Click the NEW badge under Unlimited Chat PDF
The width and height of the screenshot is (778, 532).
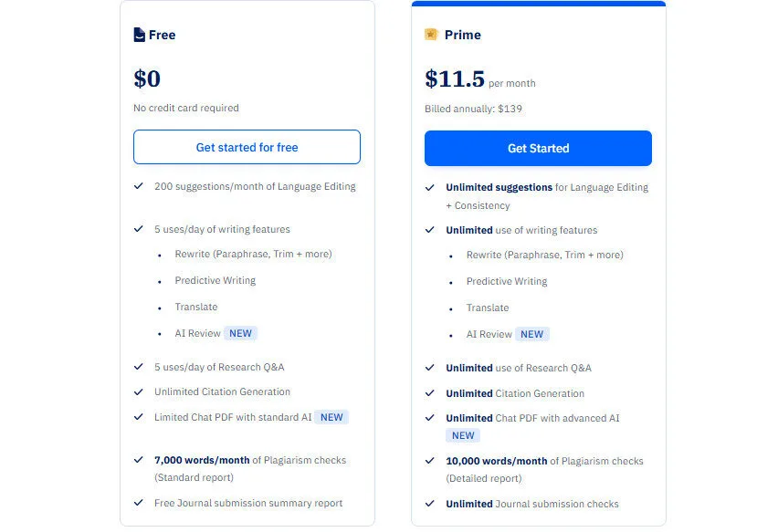click(x=463, y=435)
